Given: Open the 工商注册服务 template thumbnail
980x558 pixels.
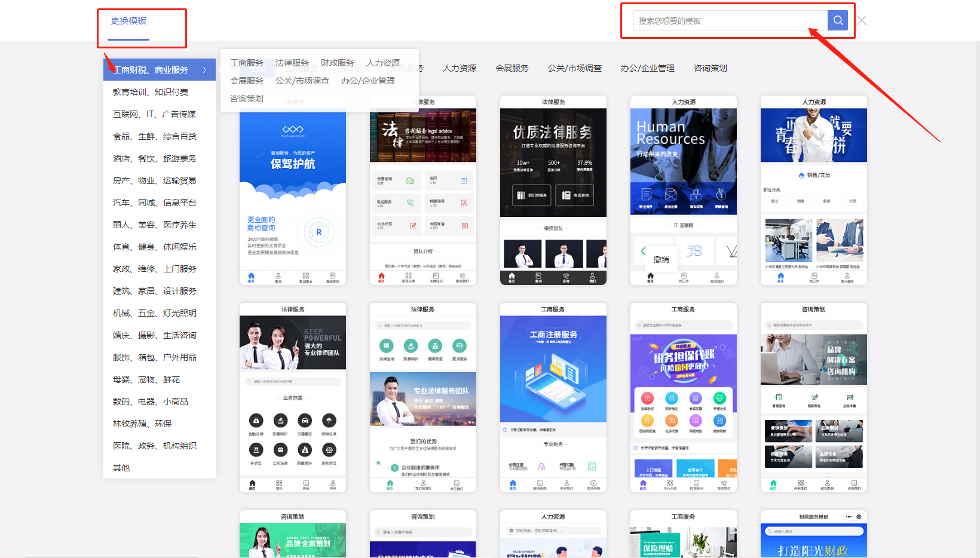Looking at the screenshot, I should (553, 397).
